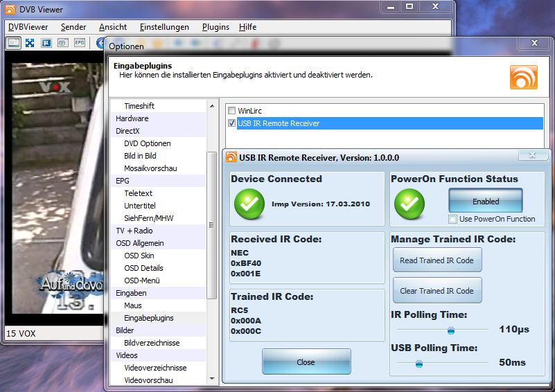Enable the WinLirc checkbox

231,111
